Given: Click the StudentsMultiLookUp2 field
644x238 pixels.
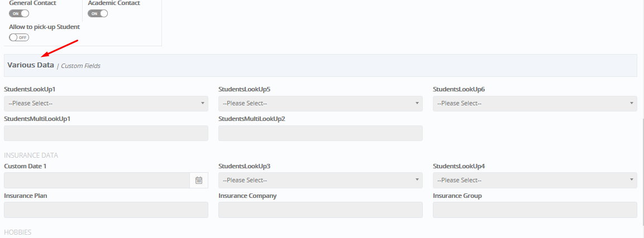Looking at the screenshot, I should tap(321, 133).
